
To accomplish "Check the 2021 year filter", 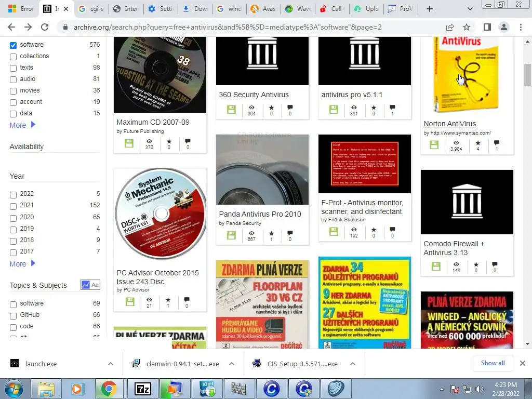I will pos(13,206).
